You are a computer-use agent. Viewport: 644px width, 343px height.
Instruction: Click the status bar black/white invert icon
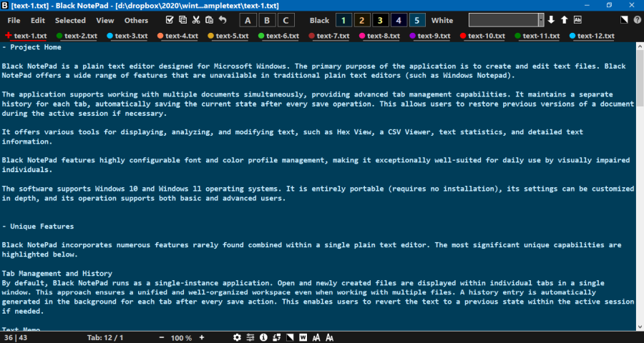pos(290,338)
